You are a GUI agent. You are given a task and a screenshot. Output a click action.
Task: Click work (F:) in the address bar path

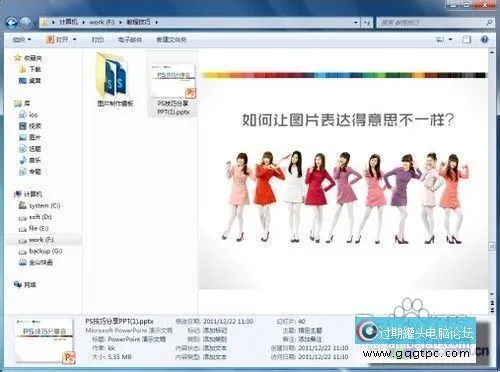click(102, 22)
